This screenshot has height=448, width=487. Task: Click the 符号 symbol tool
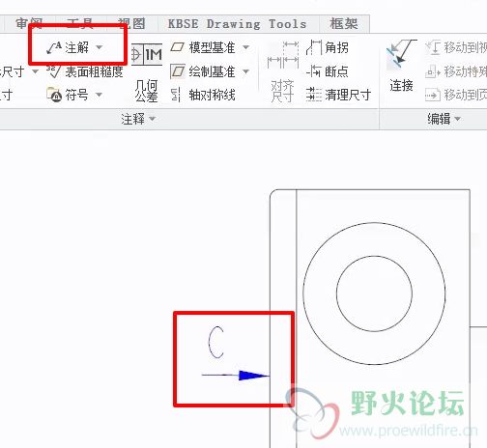tap(68, 95)
